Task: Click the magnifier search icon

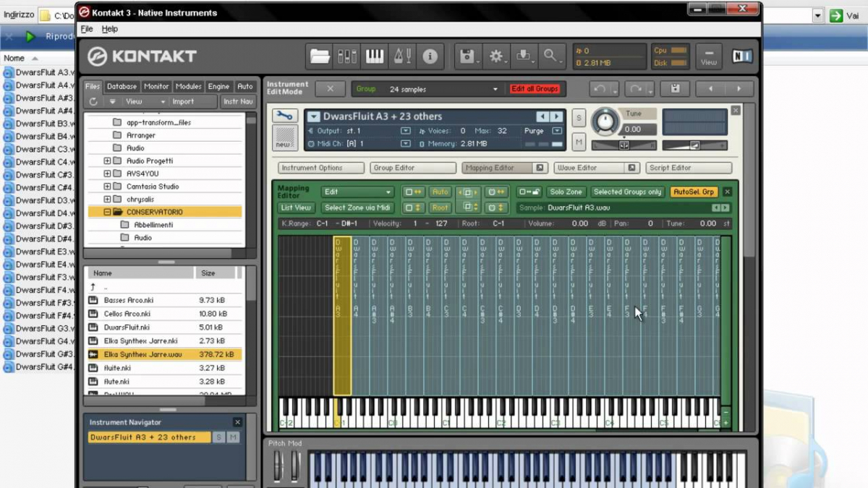Action: (x=551, y=56)
